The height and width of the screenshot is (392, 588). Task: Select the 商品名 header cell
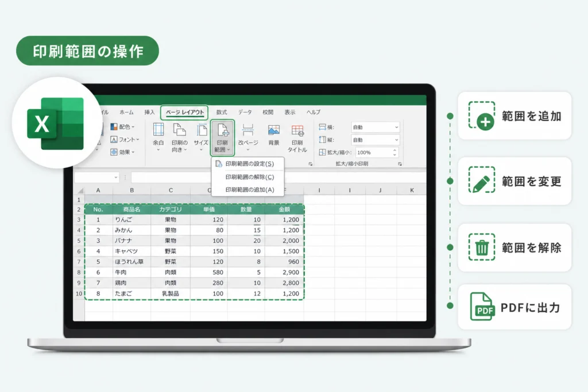(x=131, y=209)
